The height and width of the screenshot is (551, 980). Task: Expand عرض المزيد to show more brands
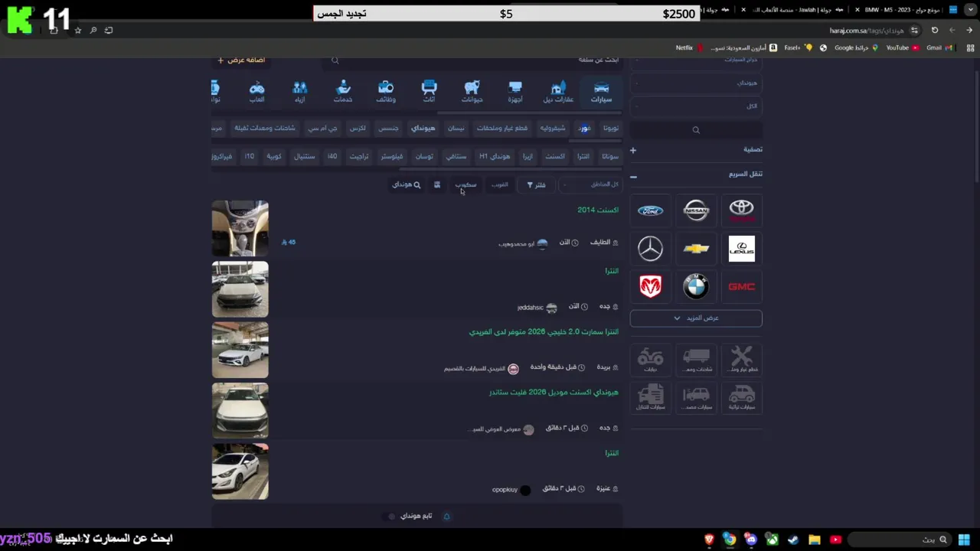696,318
